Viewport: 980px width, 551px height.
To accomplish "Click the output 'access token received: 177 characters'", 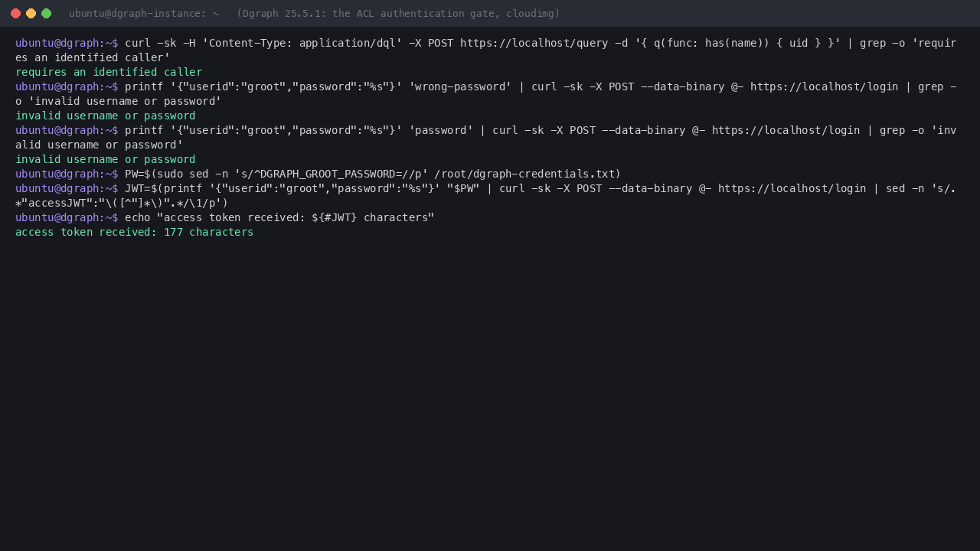I will 134,232.
